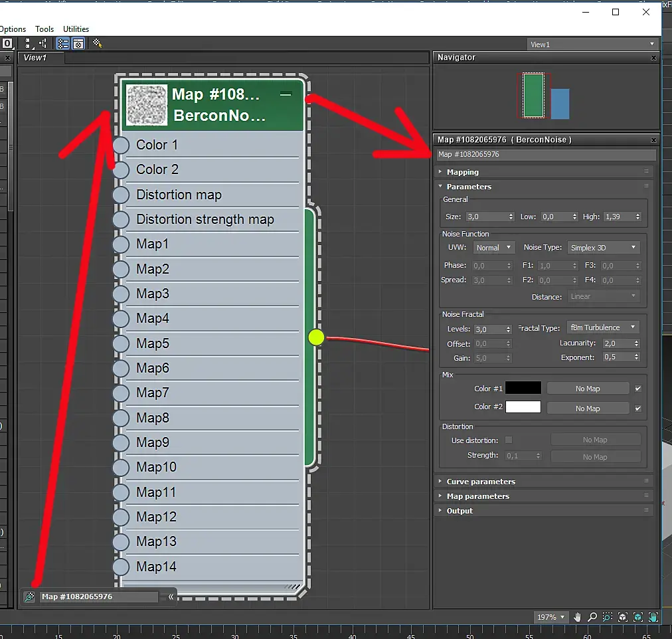The height and width of the screenshot is (639, 672).
Task: Click the search icon beside Map #1082065976
Action: tap(29, 596)
